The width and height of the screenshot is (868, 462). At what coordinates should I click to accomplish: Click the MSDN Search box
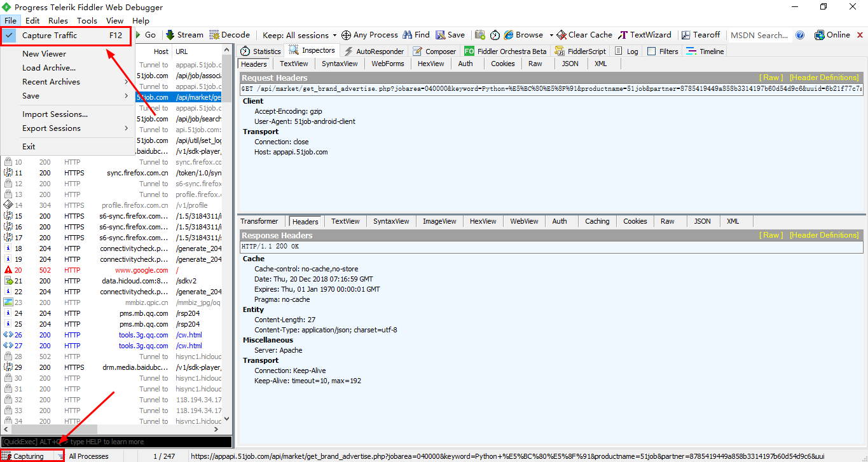click(759, 36)
